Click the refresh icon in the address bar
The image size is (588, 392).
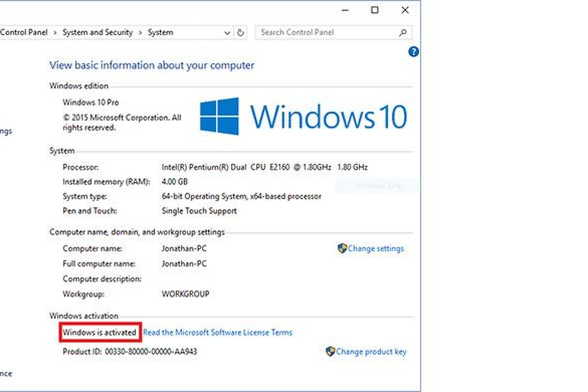tap(240, 33)
